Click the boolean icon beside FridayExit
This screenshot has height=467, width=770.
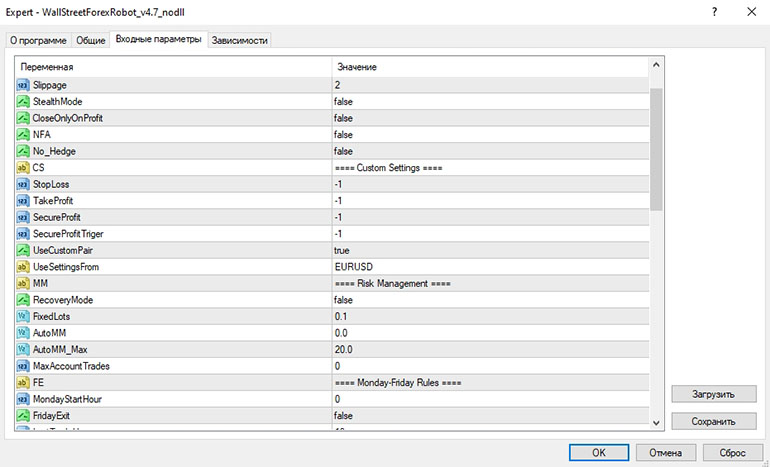pyautogui.click(x=23, y=416)
